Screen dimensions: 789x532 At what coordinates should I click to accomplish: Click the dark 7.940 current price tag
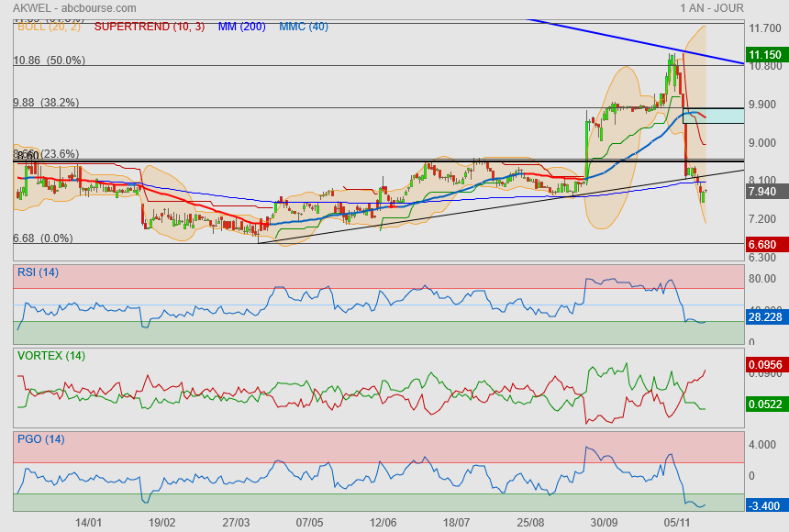(763, 192)
